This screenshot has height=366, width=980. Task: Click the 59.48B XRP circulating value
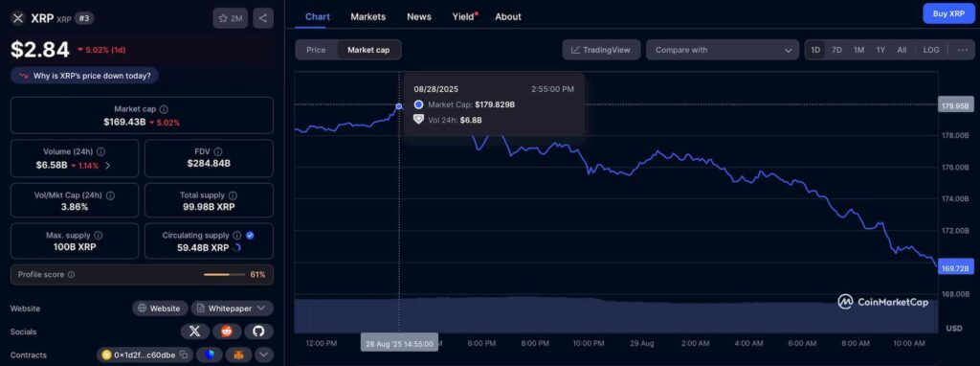click(x=203, y=247)
